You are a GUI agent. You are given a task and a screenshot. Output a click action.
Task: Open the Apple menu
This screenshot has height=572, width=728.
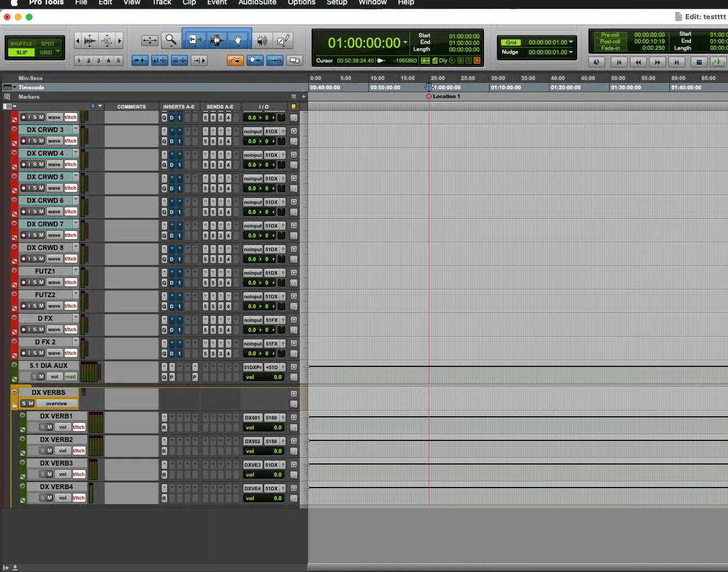pos(14,3)
